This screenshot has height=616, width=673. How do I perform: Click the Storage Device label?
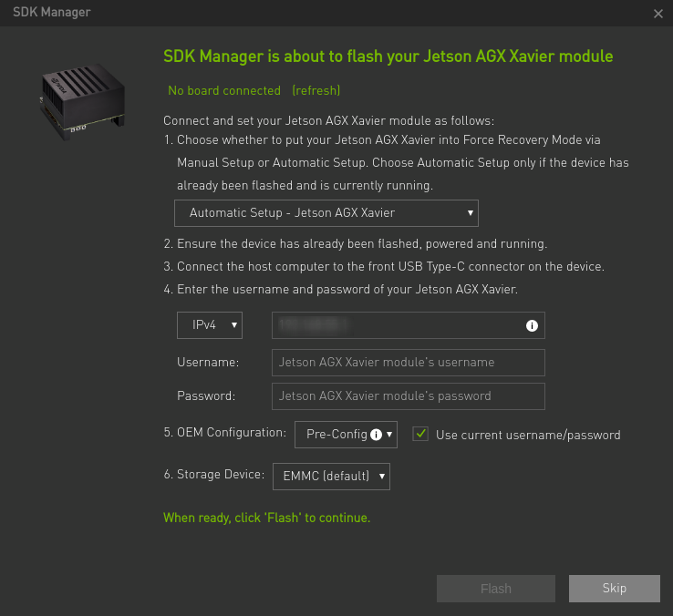coord(213,475)
